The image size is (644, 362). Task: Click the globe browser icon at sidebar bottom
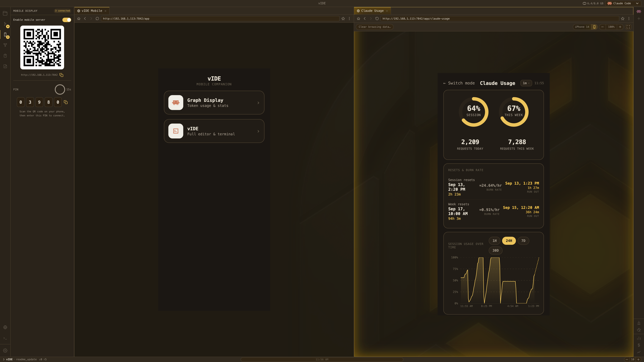(5, 327)
